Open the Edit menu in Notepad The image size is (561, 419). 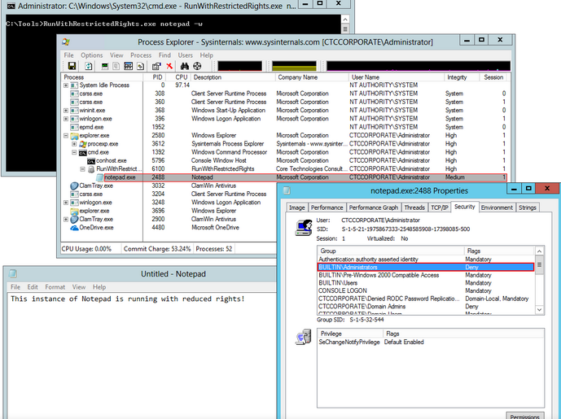(x=33, y=287)
